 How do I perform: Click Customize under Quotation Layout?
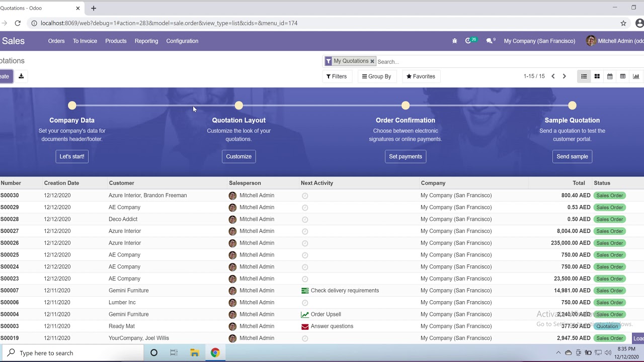[x=239, y=156]
